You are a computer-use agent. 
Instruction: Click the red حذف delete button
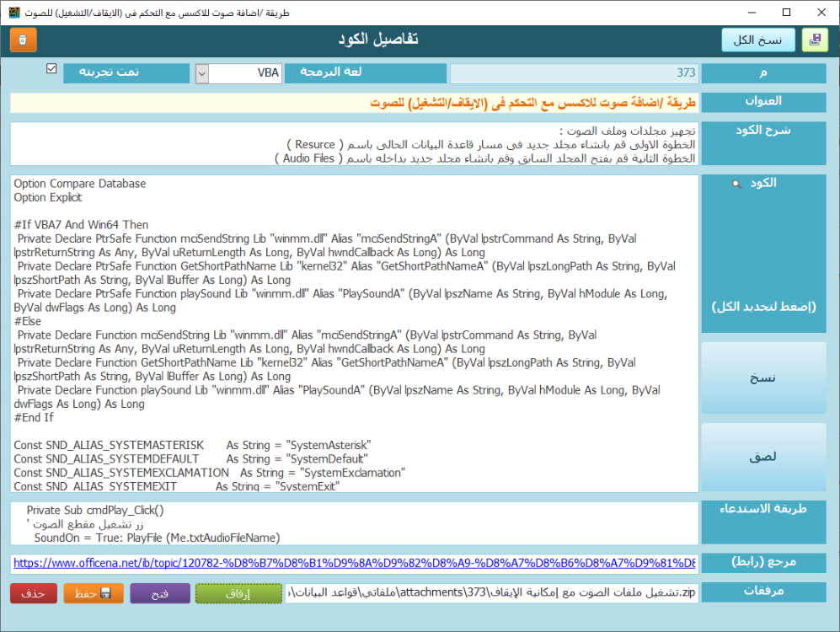coord(33,593)
